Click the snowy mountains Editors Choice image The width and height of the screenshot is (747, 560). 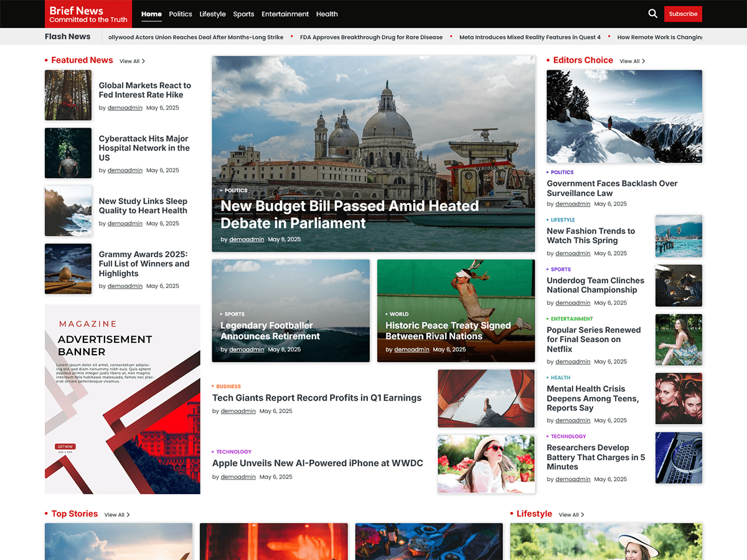pos(624,116)
